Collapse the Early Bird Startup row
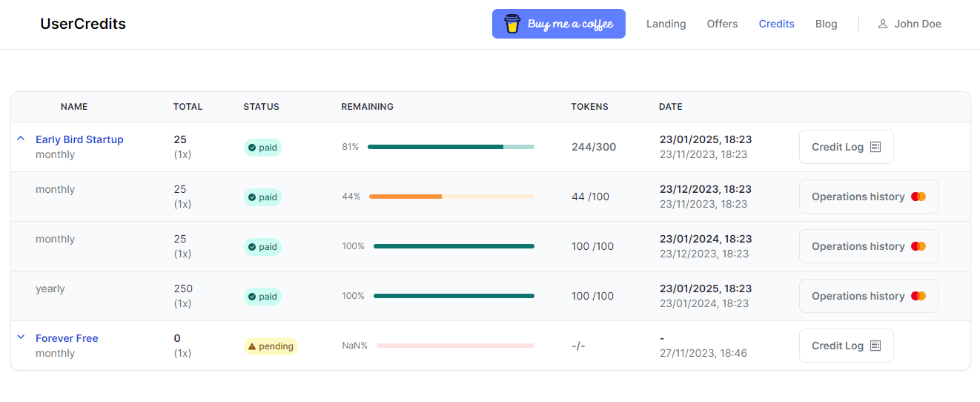Screen dimensions: 980x402 [21, 139]
